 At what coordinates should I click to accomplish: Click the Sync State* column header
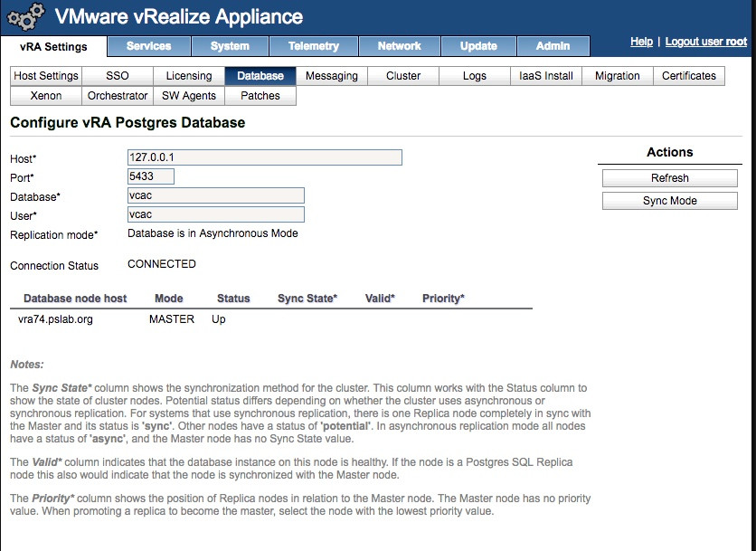[x=307, y=299]
